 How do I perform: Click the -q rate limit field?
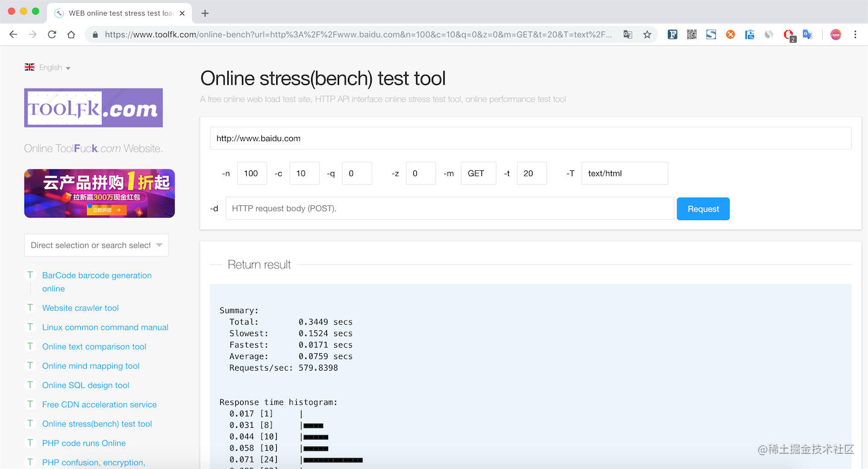pyautogui.click(x=357, y=173)
